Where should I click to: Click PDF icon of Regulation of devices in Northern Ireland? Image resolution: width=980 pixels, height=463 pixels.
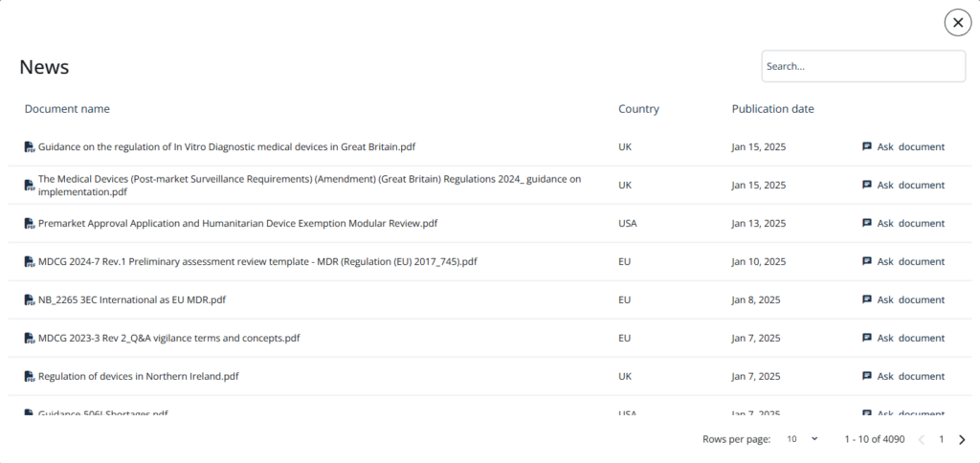pos(30,376)
